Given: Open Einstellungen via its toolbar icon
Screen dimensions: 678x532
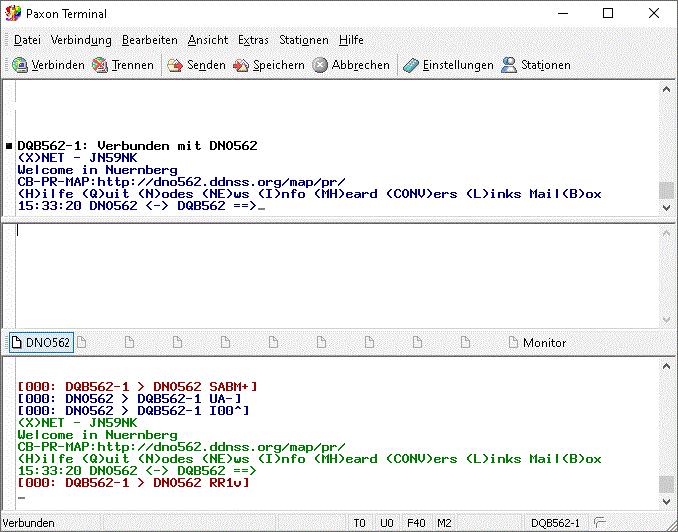Looking at the screenshot, I should 411,65.
